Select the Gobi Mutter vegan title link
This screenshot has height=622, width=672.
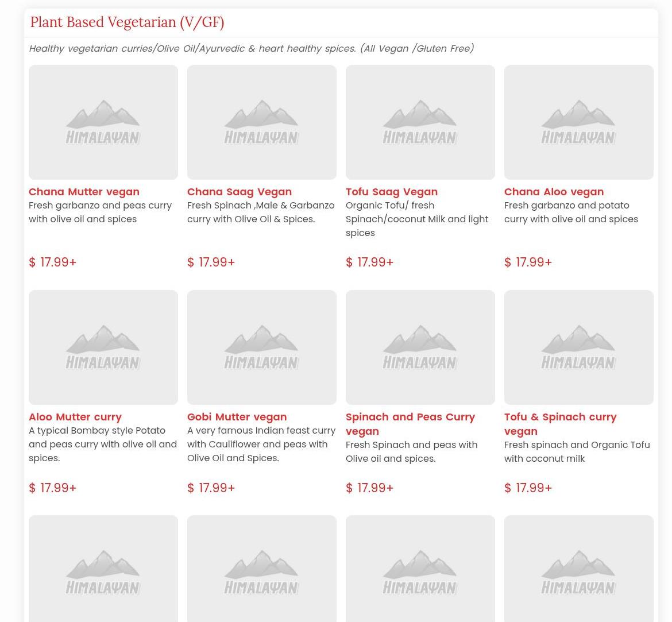(237, 417)
